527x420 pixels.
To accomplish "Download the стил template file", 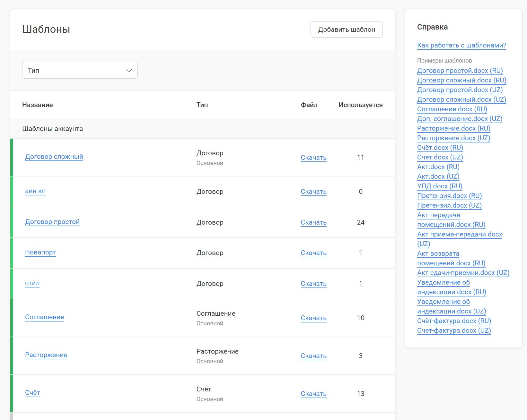I will coord(314,284).
